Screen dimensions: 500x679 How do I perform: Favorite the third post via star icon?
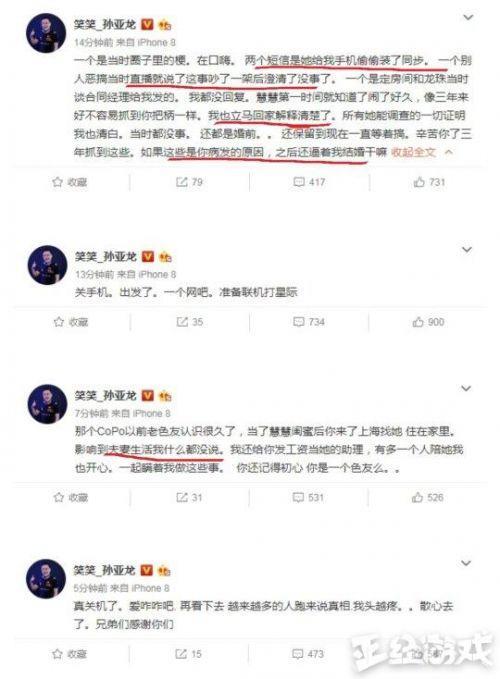tap(58, 497)
